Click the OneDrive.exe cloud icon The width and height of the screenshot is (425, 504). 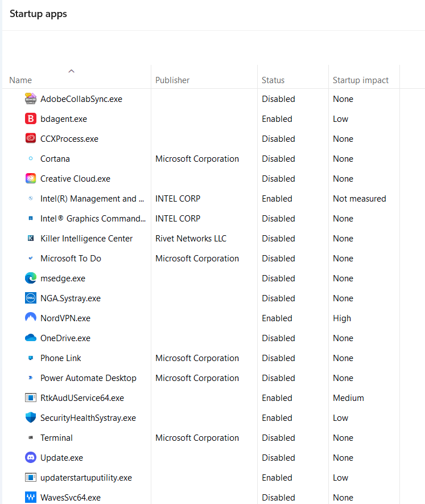(31, 338)
